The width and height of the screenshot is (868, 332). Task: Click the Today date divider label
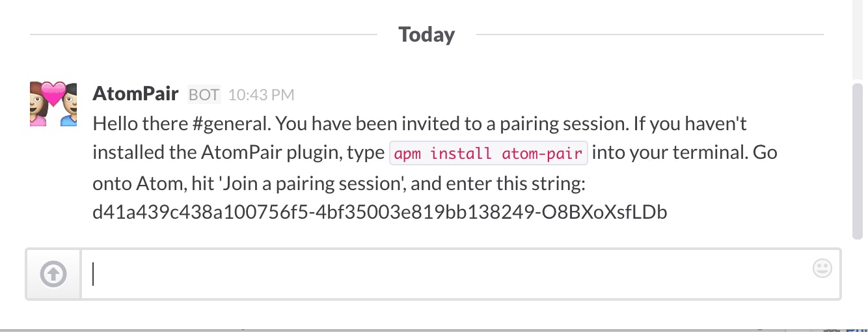[x=427, y=35]
